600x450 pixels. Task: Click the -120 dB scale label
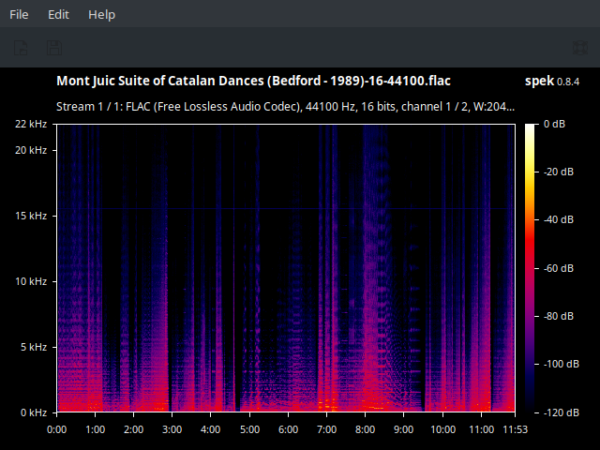[561, 412]
